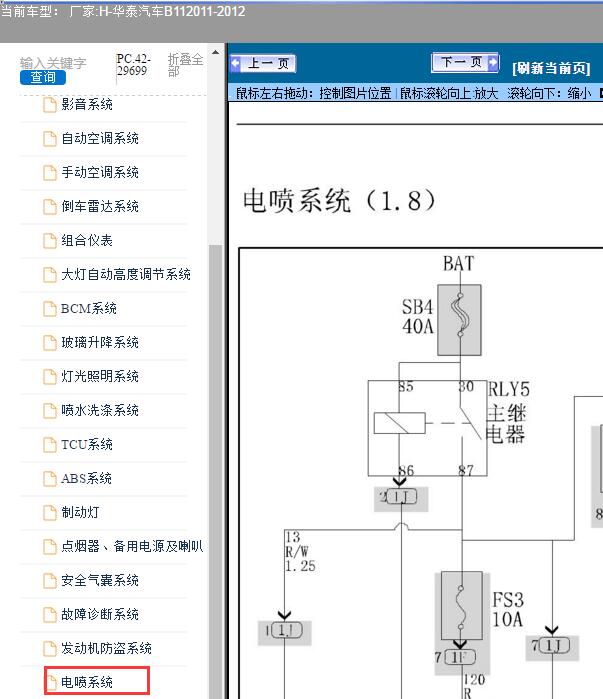The image size is (603, 699).
Task: Click the document icon beside 制动灯
Action: click(50, 512)
